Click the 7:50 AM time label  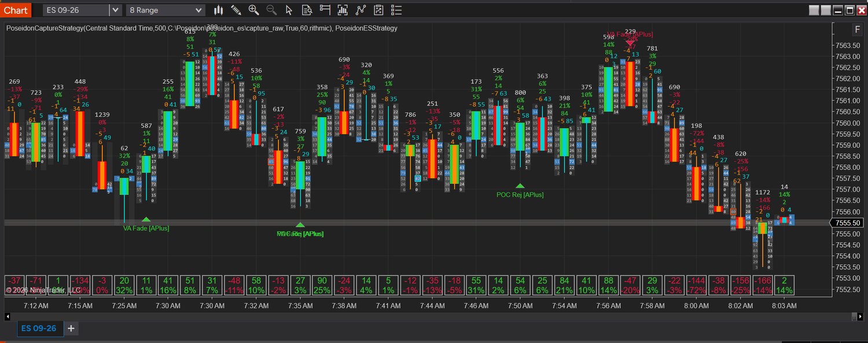click(520, 305)
